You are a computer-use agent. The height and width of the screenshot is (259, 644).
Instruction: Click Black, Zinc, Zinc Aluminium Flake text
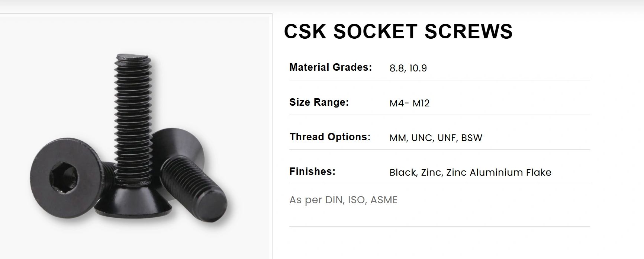tap(470, 172)
